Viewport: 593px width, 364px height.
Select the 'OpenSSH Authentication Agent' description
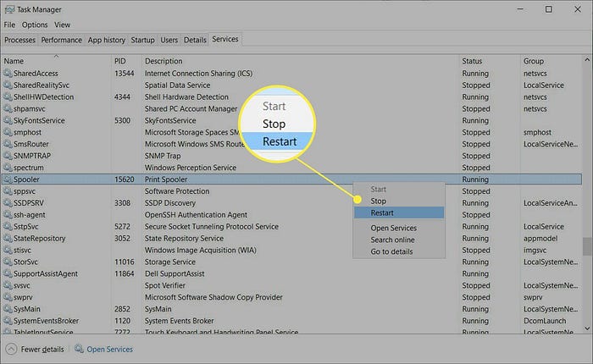pos(196,215)
